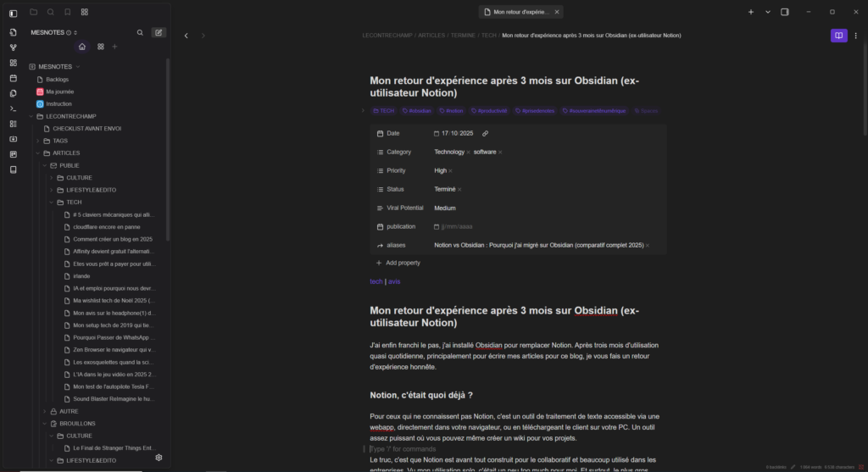
Task: Expand the properties toggle arrow beside tags
Action: (x=363, y=111)
